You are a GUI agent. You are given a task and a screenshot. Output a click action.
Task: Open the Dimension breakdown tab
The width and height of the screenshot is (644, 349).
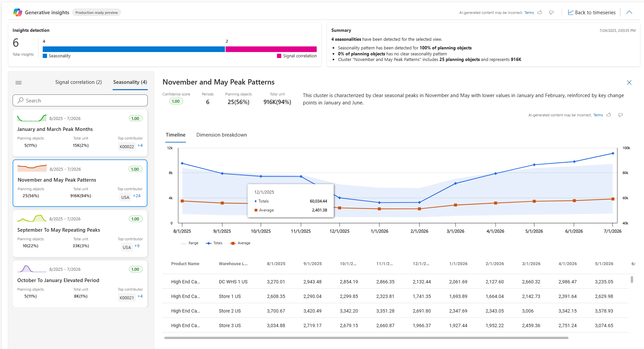click(221, 135)
